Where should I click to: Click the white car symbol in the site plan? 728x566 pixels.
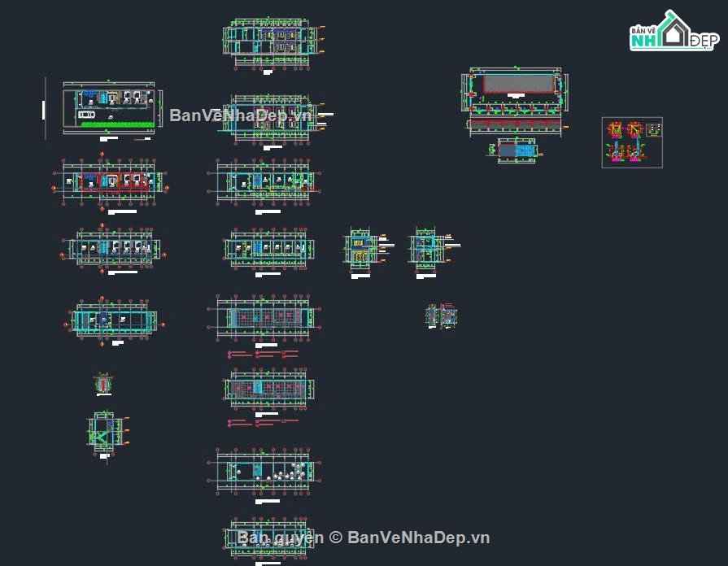click(86, 115)
